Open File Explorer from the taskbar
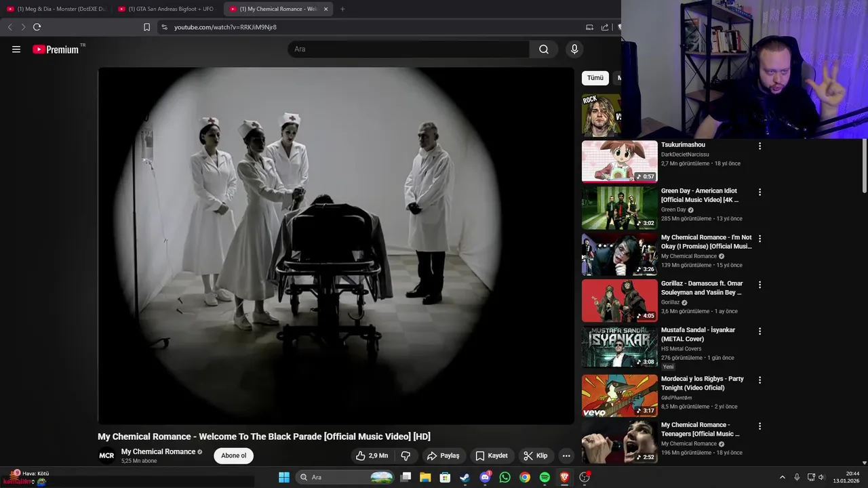Screen dimensions: 868x488 425,477
